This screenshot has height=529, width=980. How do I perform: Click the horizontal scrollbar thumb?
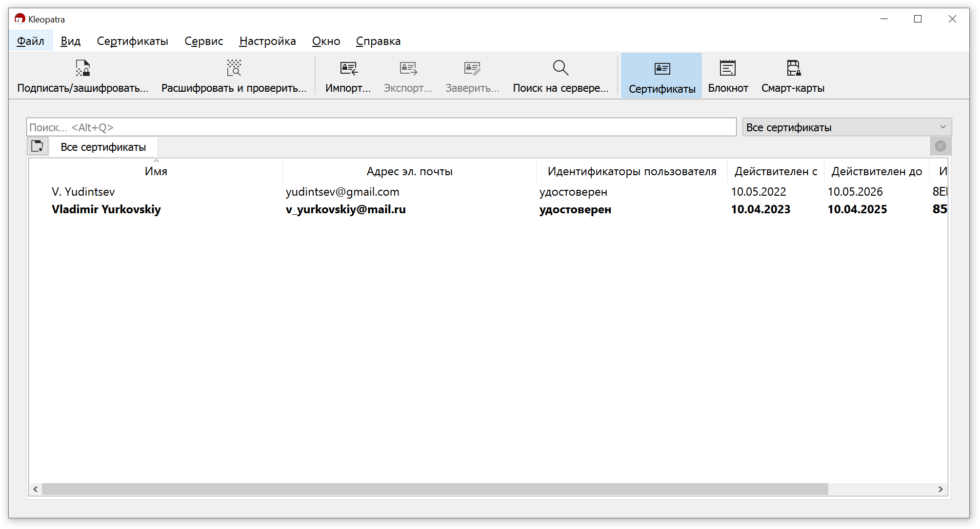435,489
